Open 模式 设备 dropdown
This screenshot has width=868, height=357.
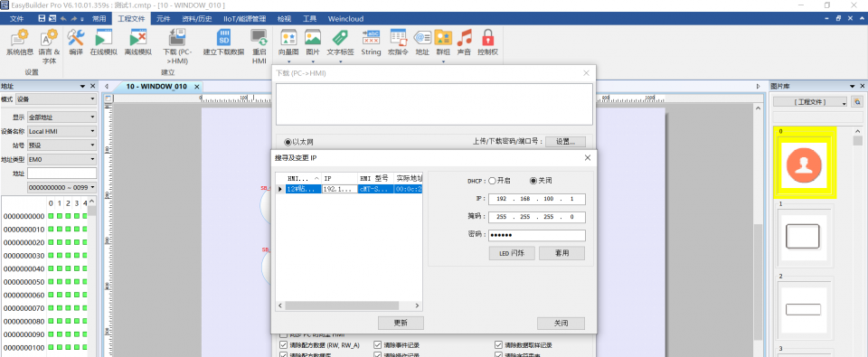pyautogui.click(x=56, y=99)
